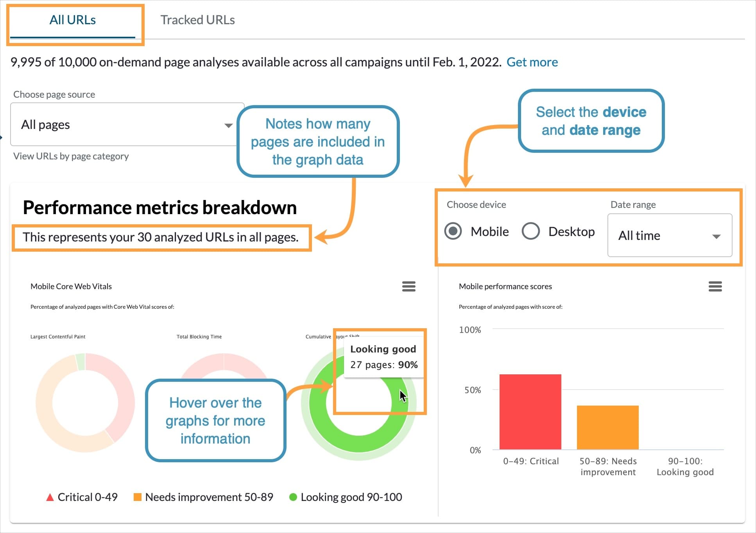Open the All time date range dropdown
Image resolution: width=756 pixels, height=533 pixels.
pyautogui.click(x=670, y=236)
